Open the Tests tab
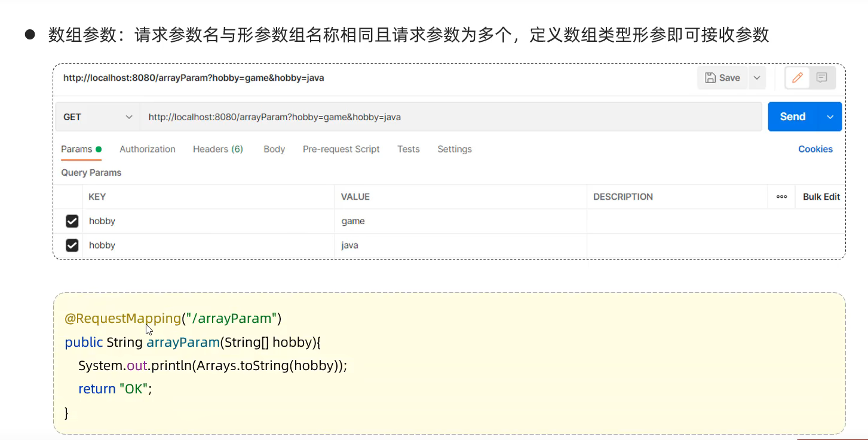This screenshot has width=868, height=440. pyautogui.click(x=409, y=149)
